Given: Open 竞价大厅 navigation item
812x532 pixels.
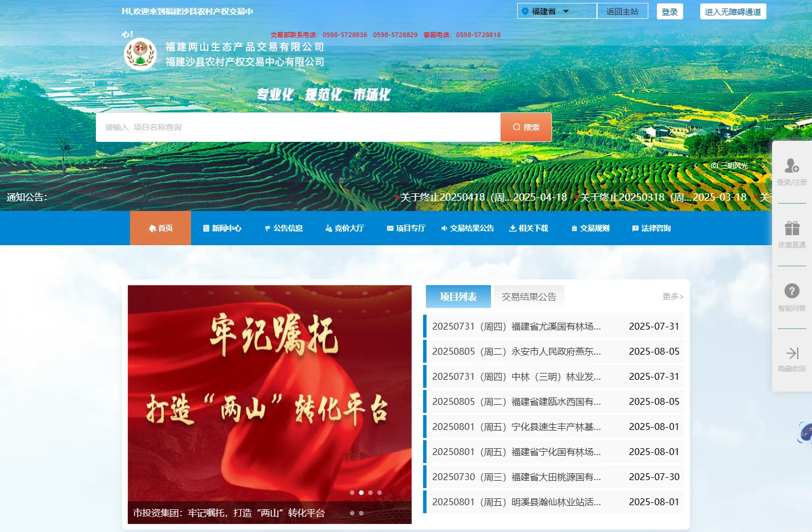Looking at the screenshot, I should click(x=344, y=228).
